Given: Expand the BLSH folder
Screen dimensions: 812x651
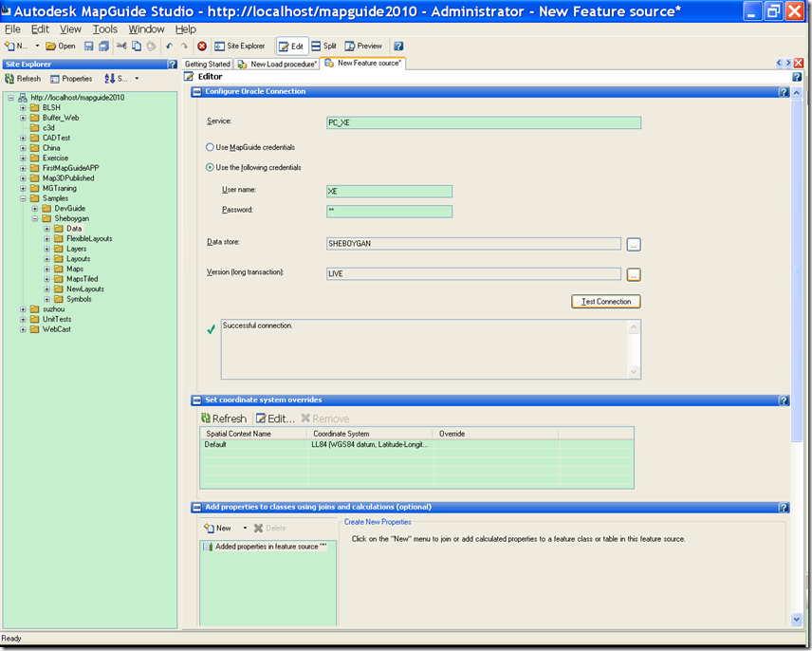Looking at the screenshot, I should point(23,108).
